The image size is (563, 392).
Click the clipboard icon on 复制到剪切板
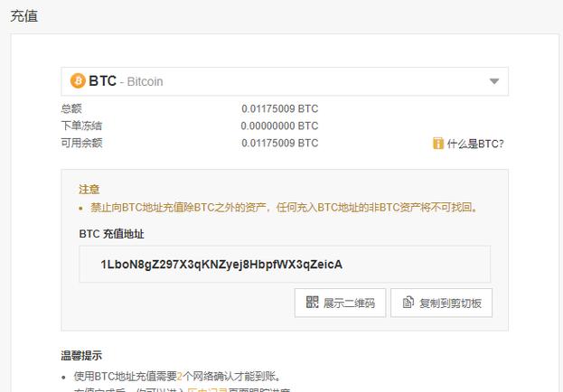click(408, 303)
